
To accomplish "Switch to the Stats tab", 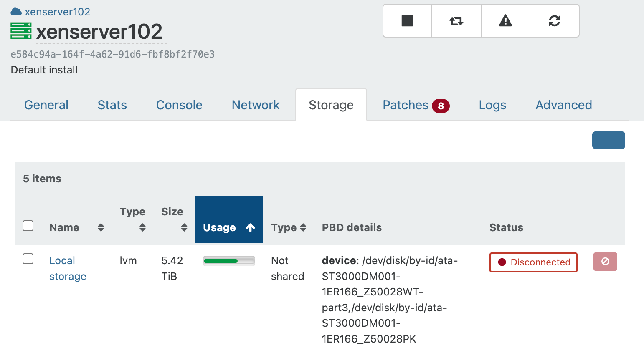I will [x=112, y=105].
